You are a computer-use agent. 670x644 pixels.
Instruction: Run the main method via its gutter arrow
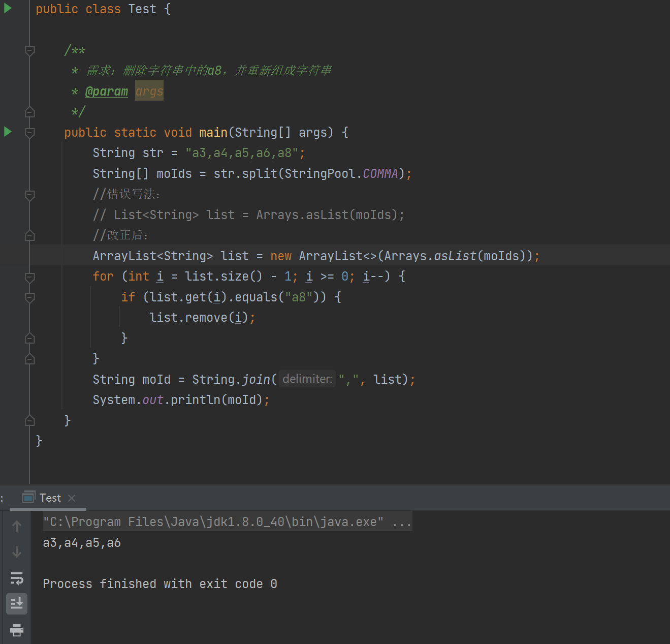click(x=7, y=131)
